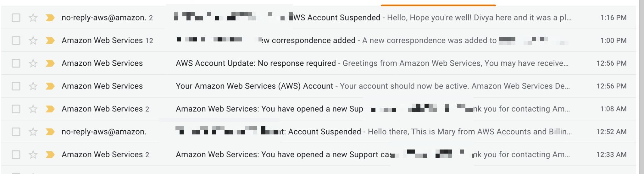Open 'Your Amazon Web Services (AWS) Account' message
The image size is (644, 174).
(254, 86)
